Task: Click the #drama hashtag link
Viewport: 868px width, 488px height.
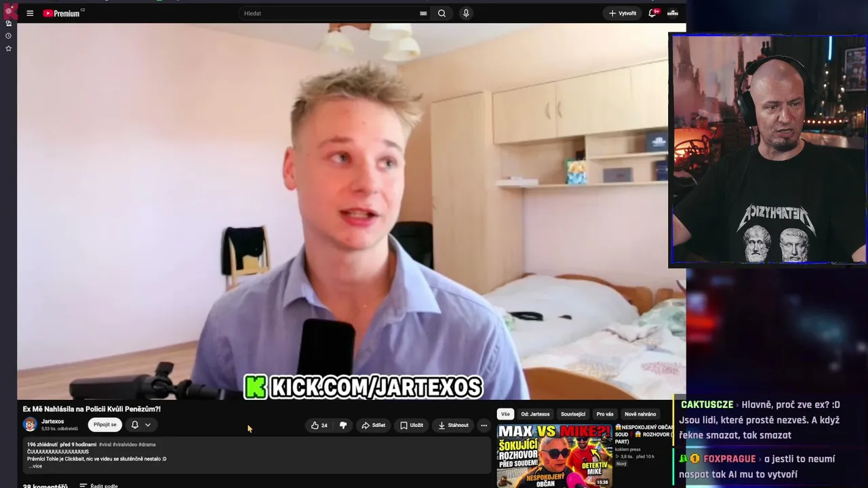Action: [x=147, y=445]
